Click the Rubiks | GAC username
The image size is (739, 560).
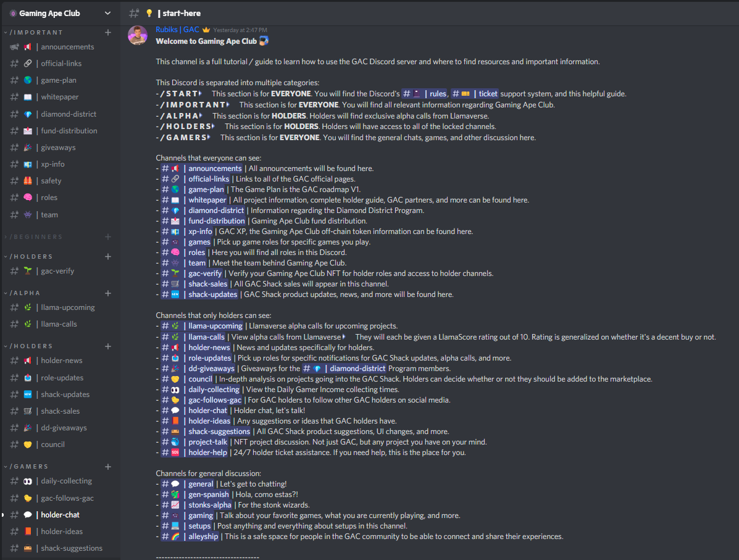tap(177, 30)
